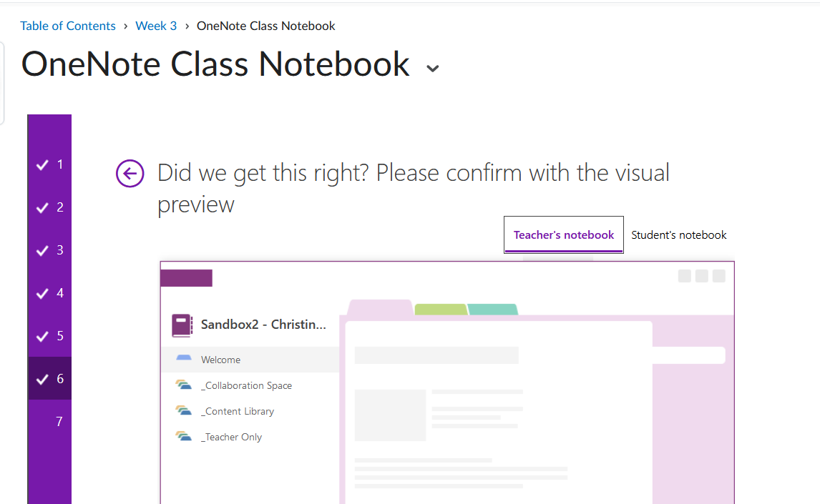
Task: Click the _Teacher Only section group icon
Action: 184,437
